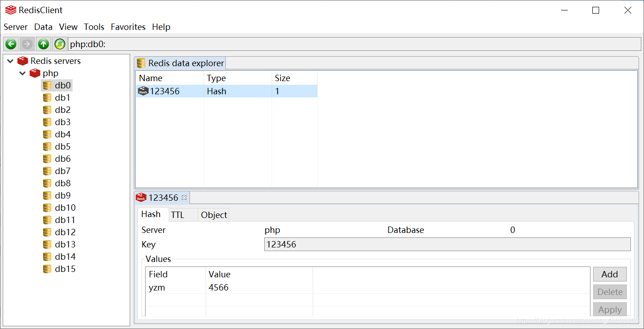This screenshot has width=644, height=329.
Task: Click the db3 database icon
Action: [x=48, y=122]
